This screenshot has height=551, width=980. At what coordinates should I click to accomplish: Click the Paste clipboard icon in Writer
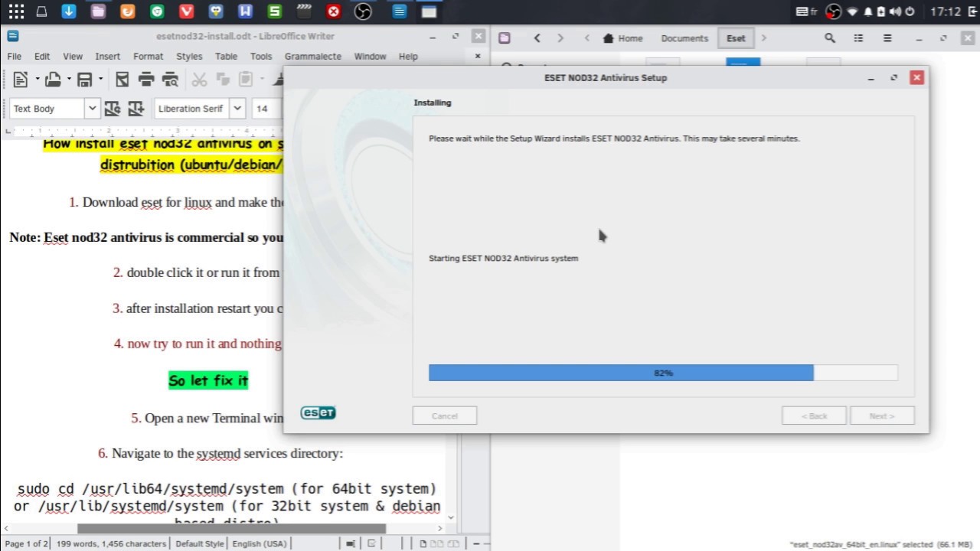(x=246, y=79)
